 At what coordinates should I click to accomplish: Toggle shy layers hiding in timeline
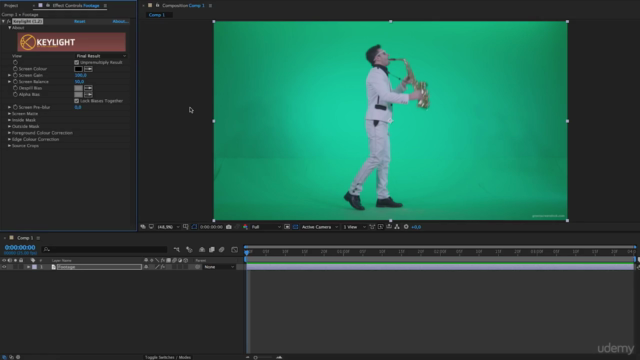point(202,249)
